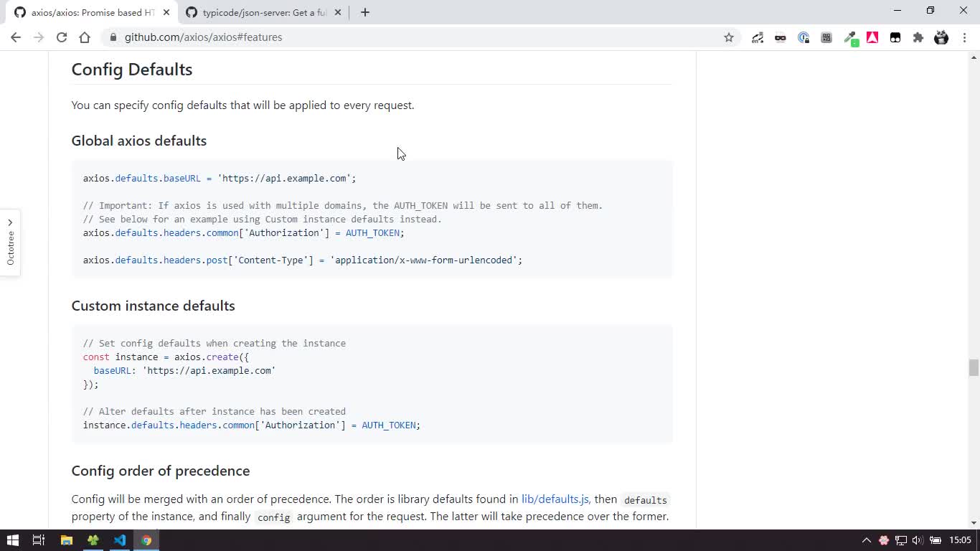Click the 'Config Defaults' heading
980x551 pixels.
tap(132, 70)
